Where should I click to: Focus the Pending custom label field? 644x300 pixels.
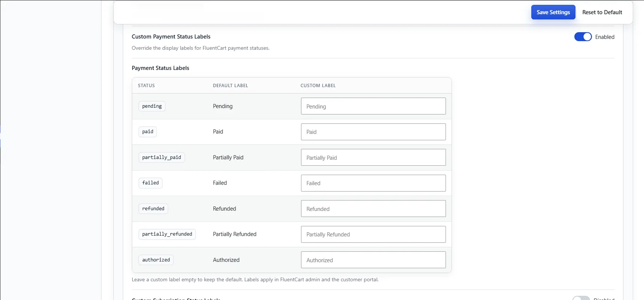point(373,106)
